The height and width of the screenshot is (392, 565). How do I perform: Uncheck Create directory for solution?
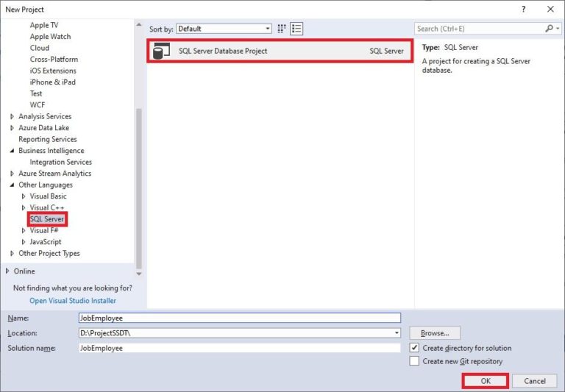(415, 348)
